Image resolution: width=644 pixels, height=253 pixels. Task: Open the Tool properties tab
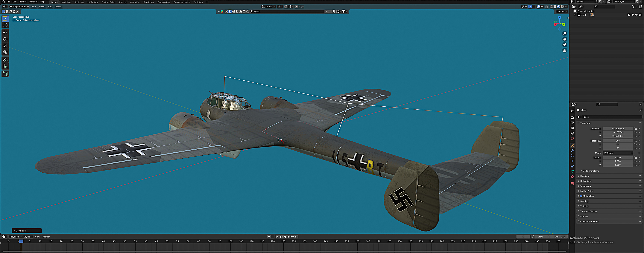pos(572,111)
